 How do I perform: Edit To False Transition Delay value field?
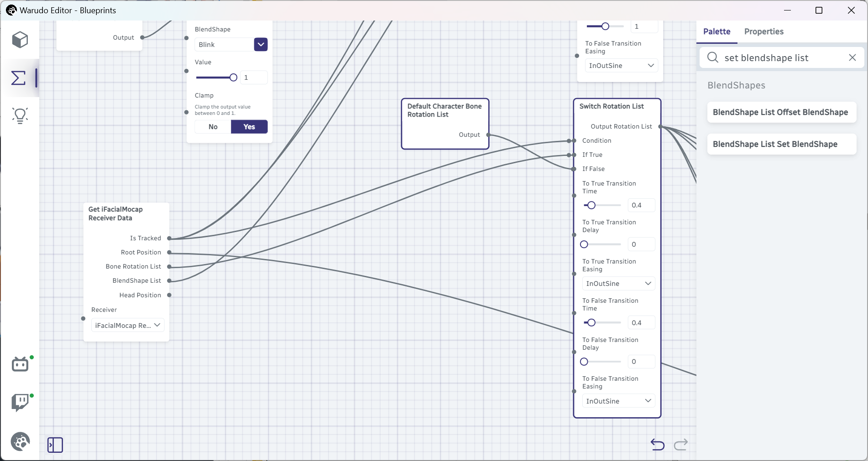[641, 362]
